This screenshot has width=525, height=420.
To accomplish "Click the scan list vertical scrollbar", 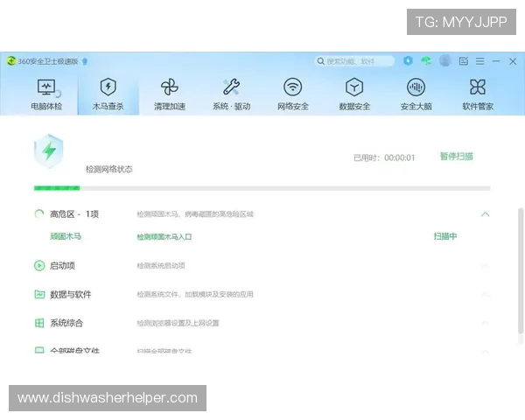I will pos(521,270).
